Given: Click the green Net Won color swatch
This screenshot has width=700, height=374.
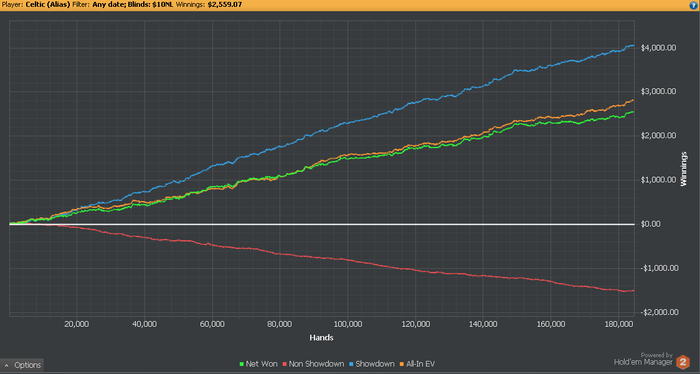Looking at the screenshot, I should click(x=242, y=364).
